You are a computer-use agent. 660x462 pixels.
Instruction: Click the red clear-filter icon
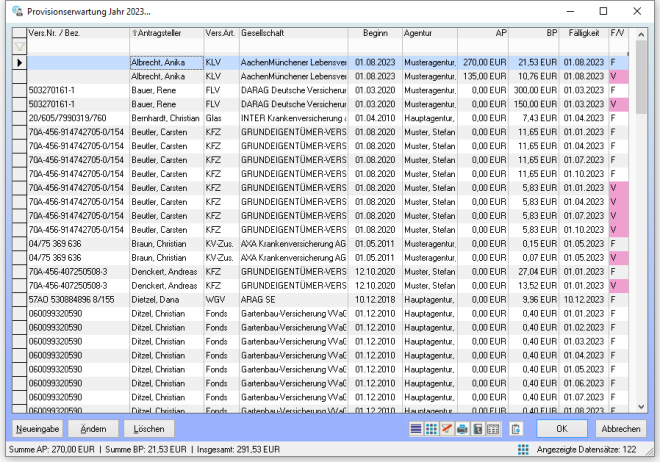(446, 429)
